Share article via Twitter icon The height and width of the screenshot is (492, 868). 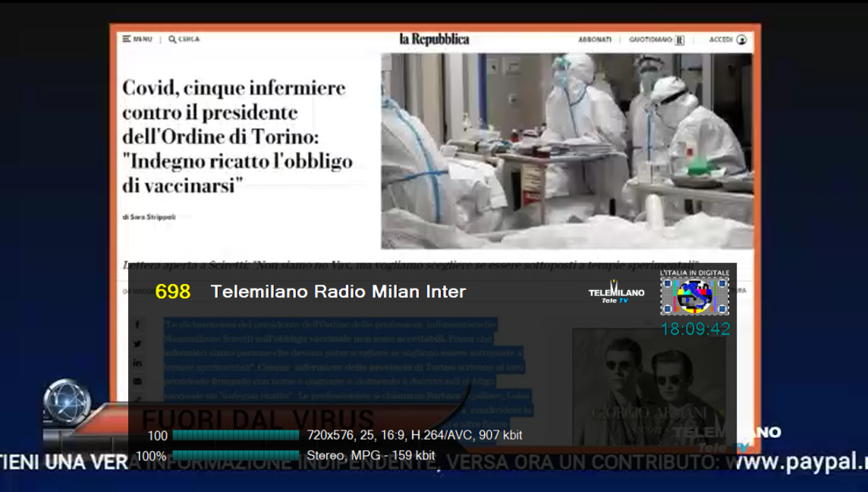[137, 343]
